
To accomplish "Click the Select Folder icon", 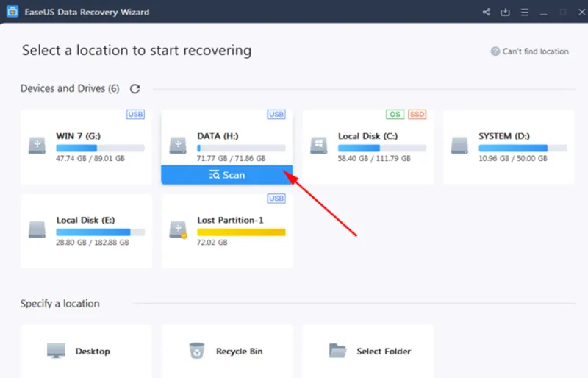I will pyautogui.click(x=337, y=351).
